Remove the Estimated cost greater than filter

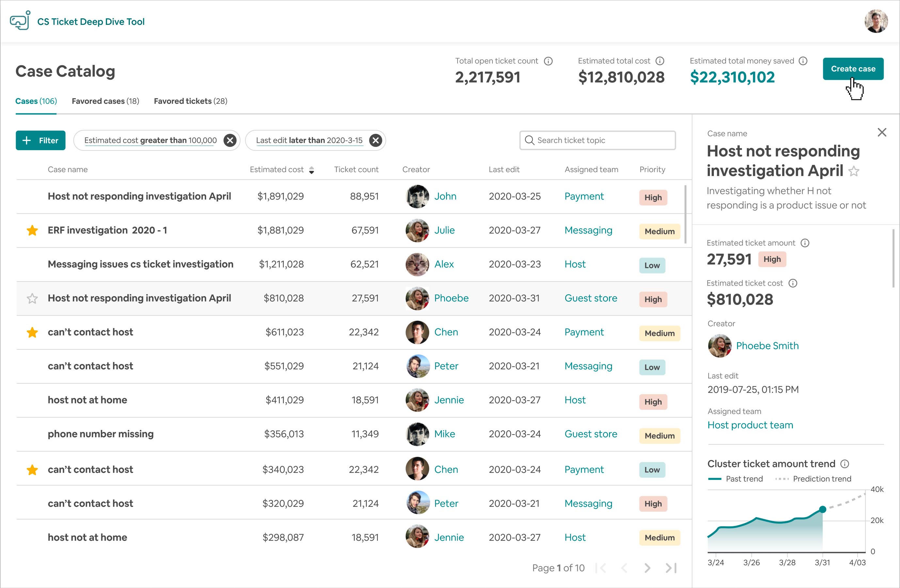(230, 140)
